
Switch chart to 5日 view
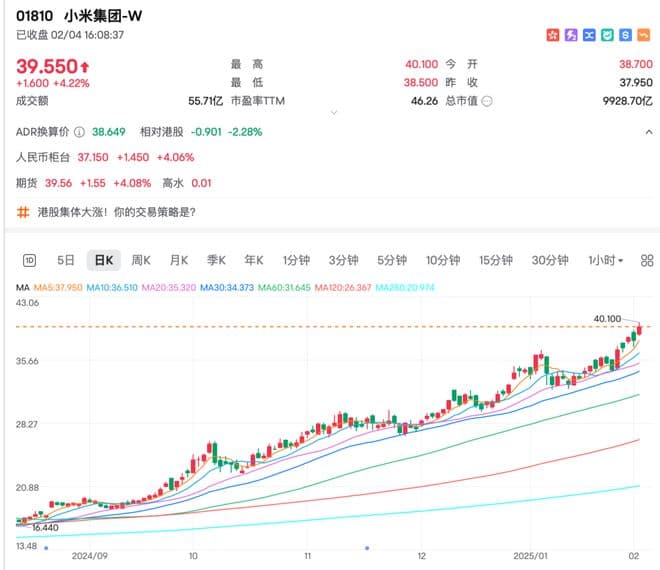pos(66,261)
